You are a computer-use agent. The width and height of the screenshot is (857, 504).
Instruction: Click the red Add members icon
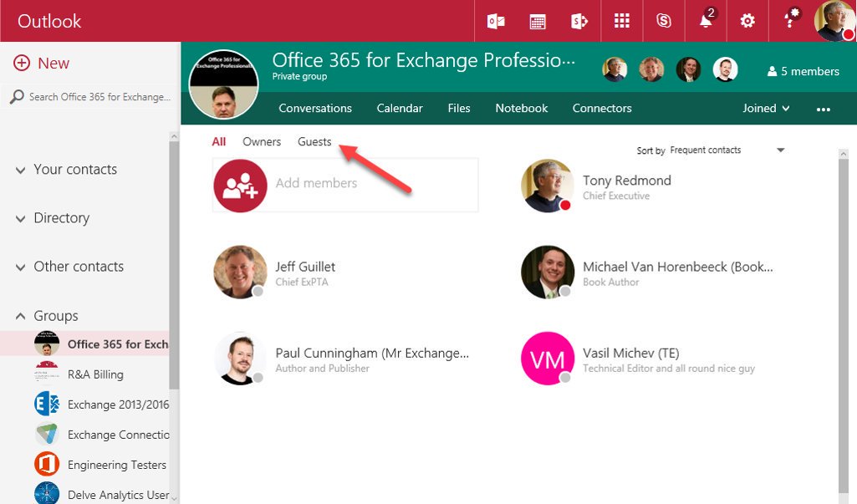(240, 186)
